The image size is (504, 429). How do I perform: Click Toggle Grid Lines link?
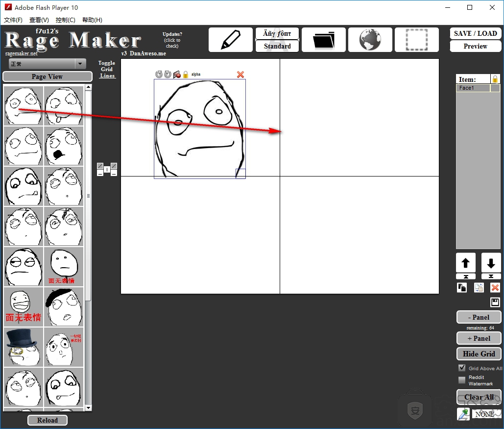coord(107,69)
